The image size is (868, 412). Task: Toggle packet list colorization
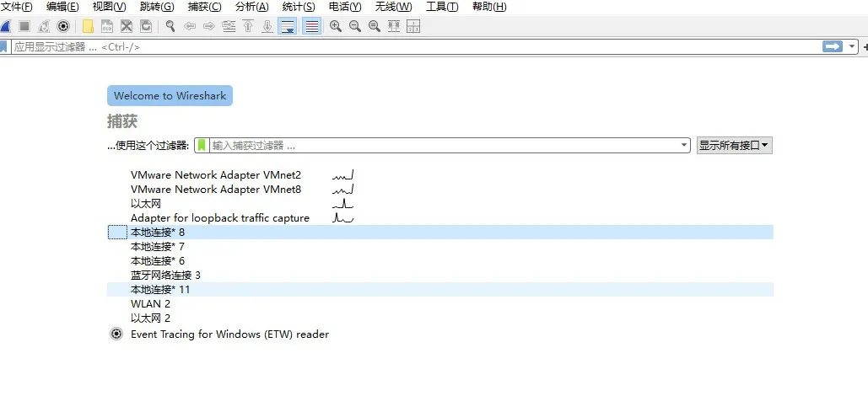(x=312, y=26)
